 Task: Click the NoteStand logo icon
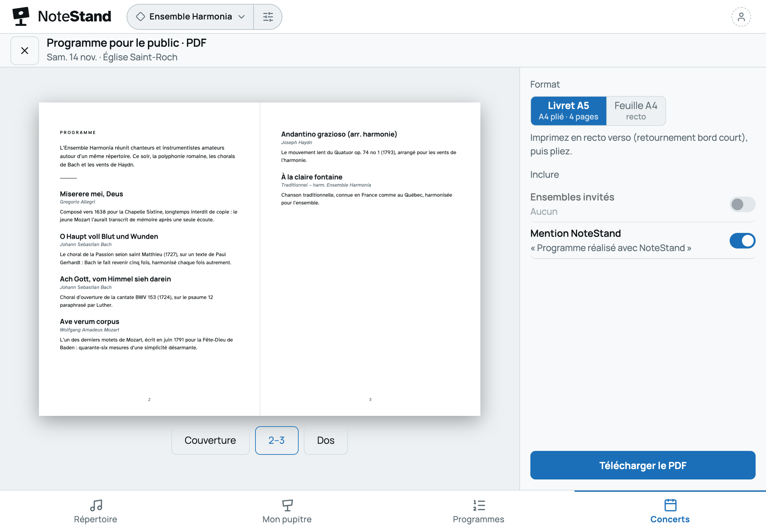point(21,16)
